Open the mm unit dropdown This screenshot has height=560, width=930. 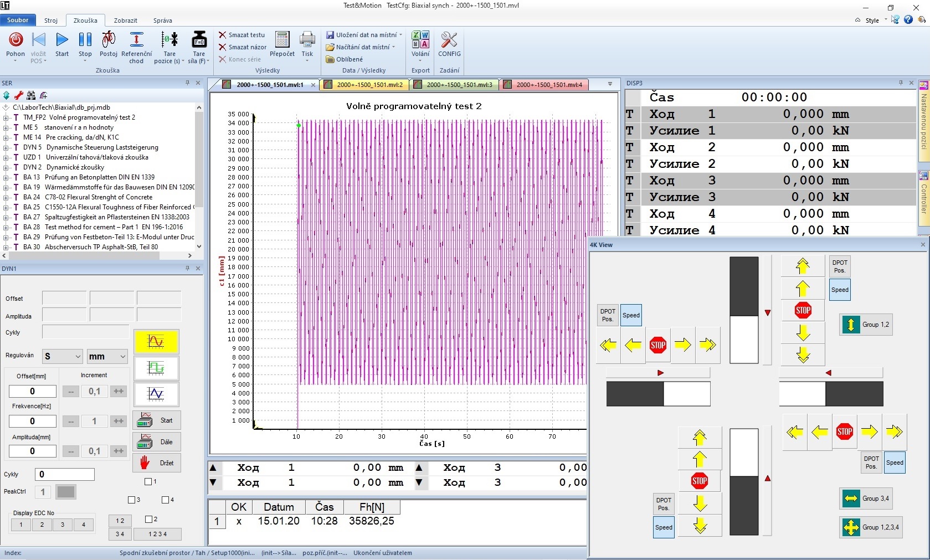[107, 357]
